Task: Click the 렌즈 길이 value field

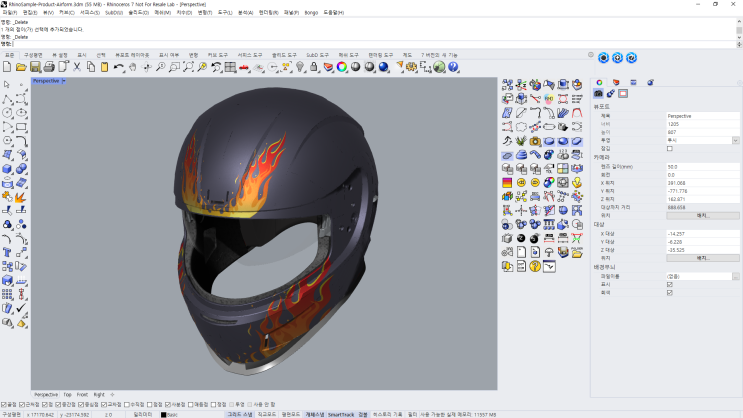Action: click(703, 167)
